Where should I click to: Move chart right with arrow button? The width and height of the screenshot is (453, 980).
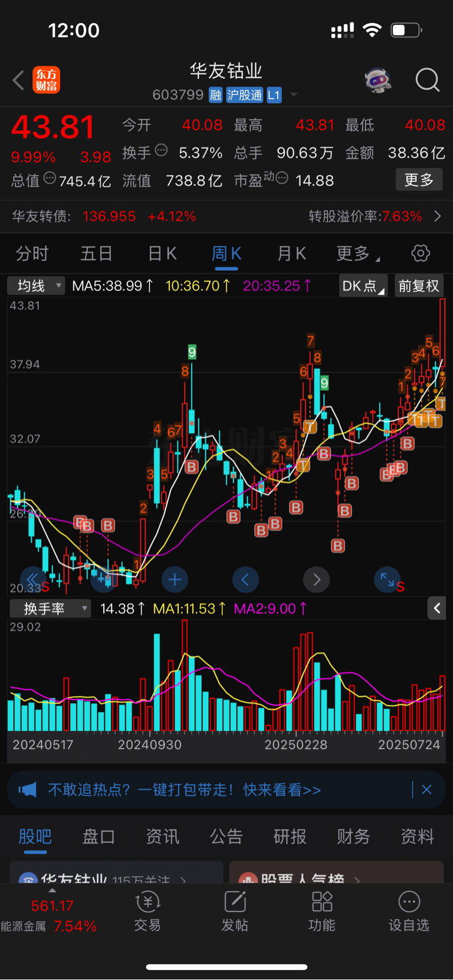click(x=317, y=580)
